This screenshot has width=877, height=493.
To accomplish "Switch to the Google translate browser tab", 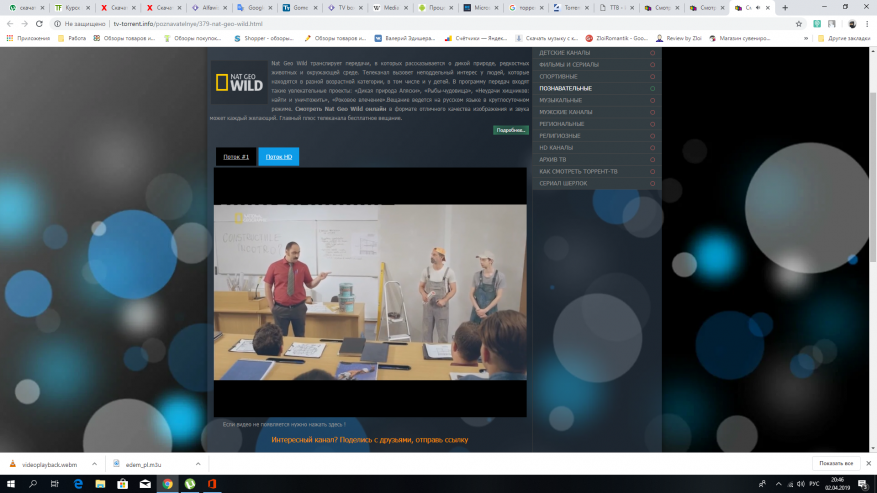I will (x=254, y=8).
